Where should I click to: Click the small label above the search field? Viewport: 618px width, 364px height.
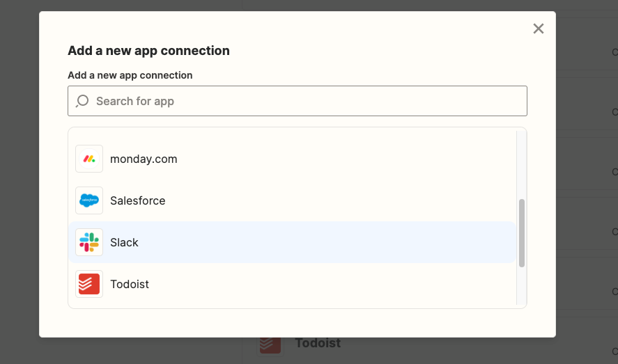pyautogui.click(x=130, y=75)
